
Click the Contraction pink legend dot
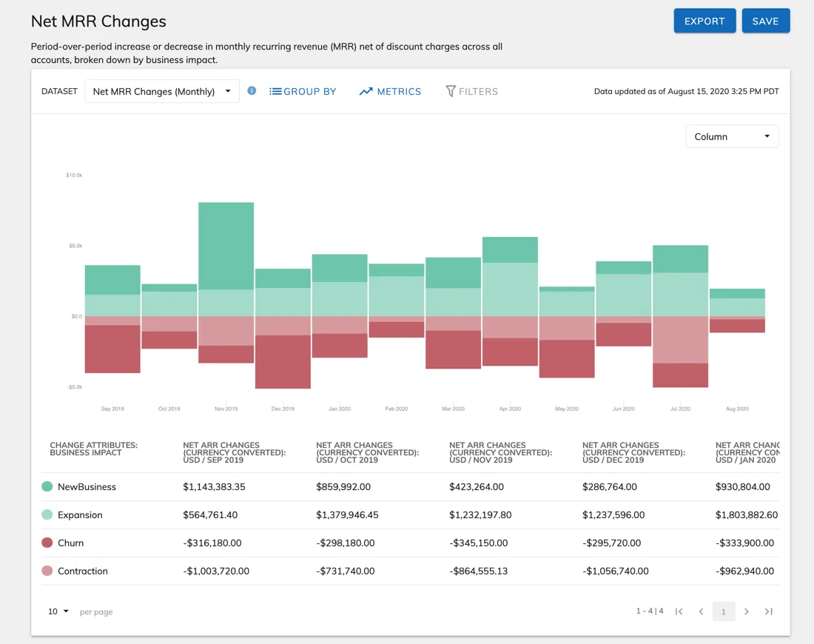pyautogui.click(x=47, y=571)
